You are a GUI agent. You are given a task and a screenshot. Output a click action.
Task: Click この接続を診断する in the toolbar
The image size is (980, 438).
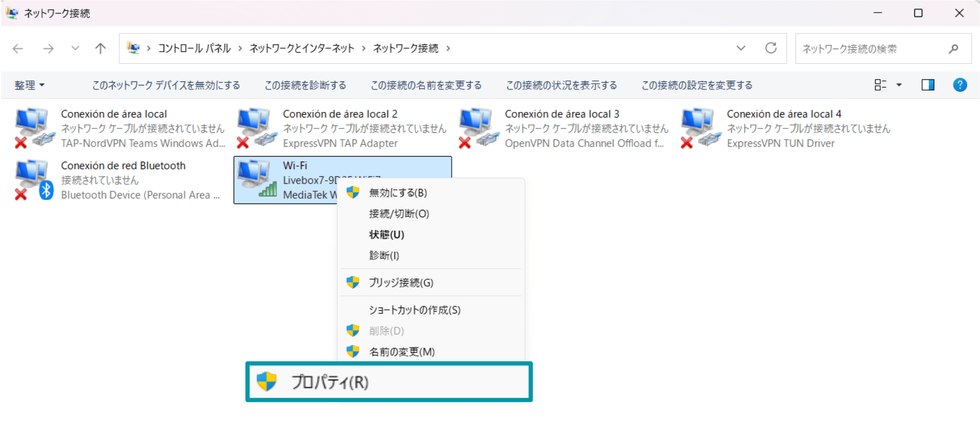pyautogui.click(x=305, y=85)
